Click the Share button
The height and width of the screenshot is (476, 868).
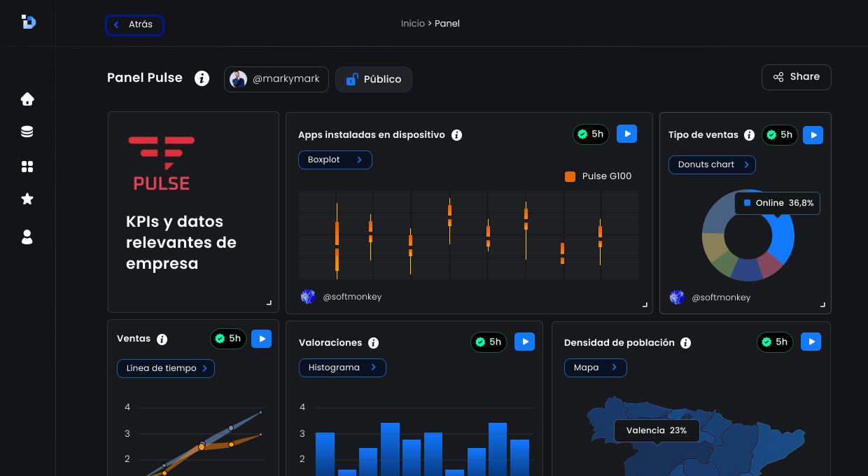tap(796, 77)
